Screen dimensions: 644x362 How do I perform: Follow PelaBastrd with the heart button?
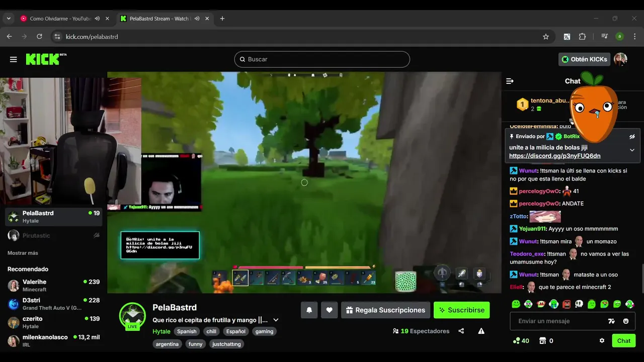coord(329,310)
